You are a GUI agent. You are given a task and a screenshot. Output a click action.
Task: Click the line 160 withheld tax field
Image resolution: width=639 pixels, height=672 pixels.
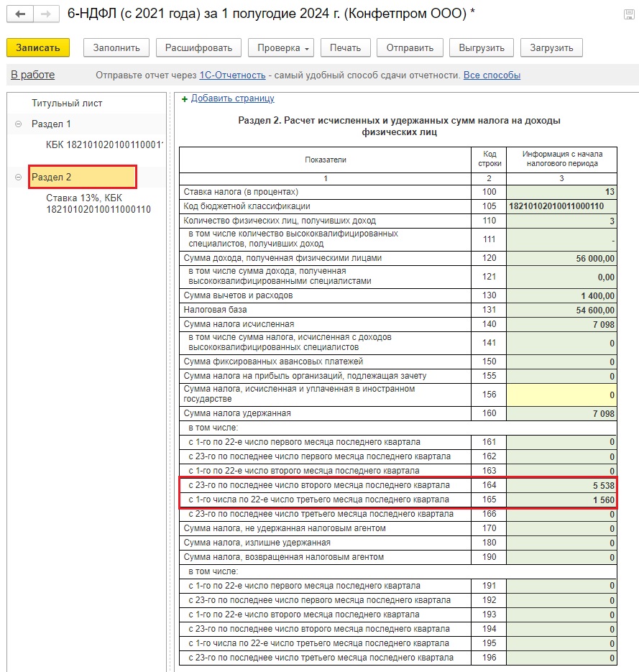point(561,413)
